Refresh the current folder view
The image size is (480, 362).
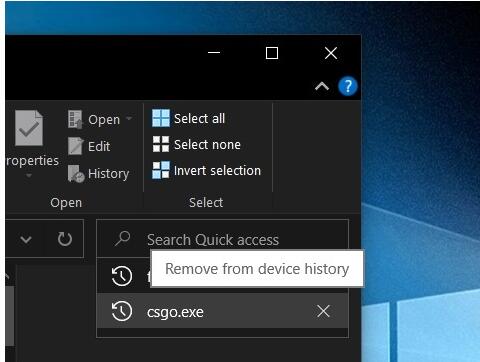(x=64, y=239)
